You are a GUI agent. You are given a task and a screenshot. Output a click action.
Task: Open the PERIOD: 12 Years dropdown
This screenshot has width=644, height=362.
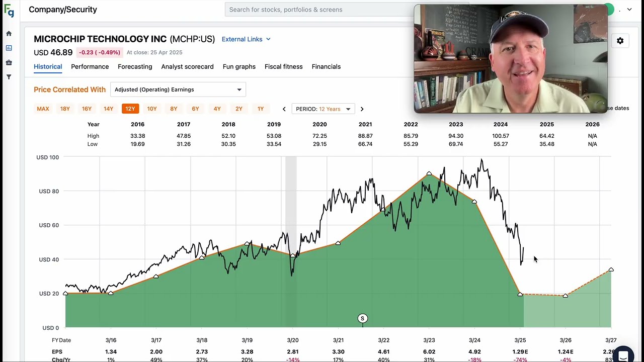click(x=323, y=109)
